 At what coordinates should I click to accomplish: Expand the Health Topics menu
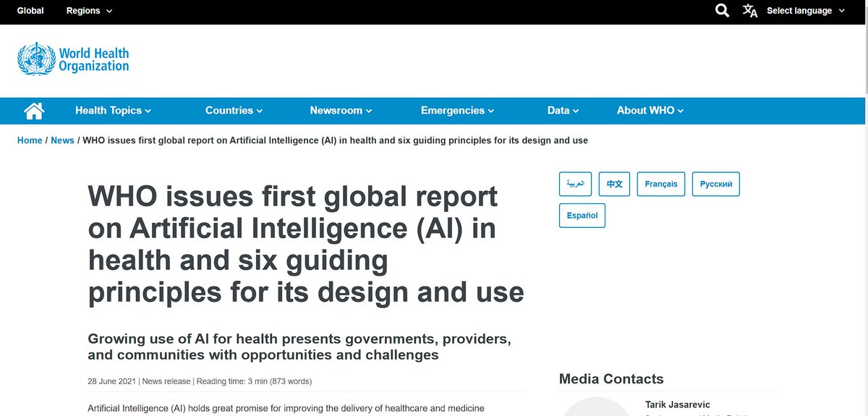[113, 111]
